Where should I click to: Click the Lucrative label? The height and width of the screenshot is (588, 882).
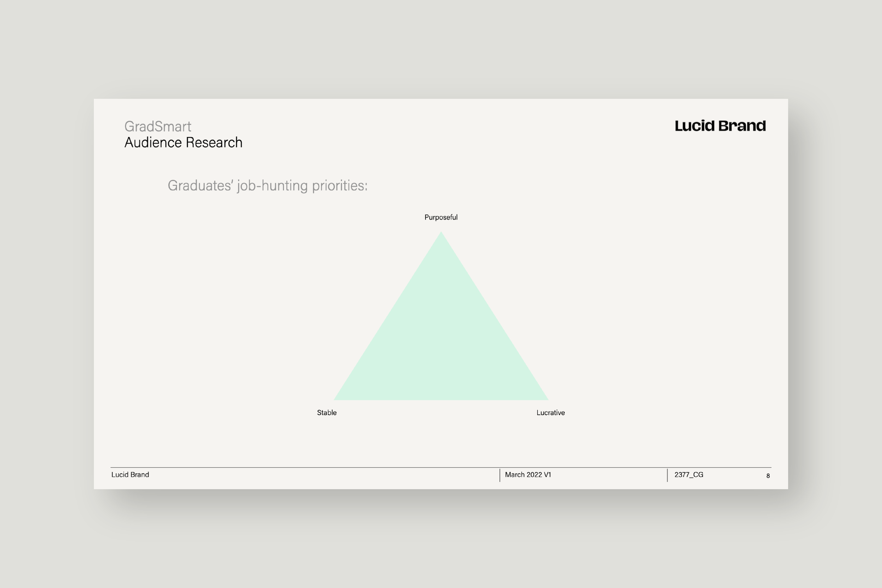tap(550, 412)
